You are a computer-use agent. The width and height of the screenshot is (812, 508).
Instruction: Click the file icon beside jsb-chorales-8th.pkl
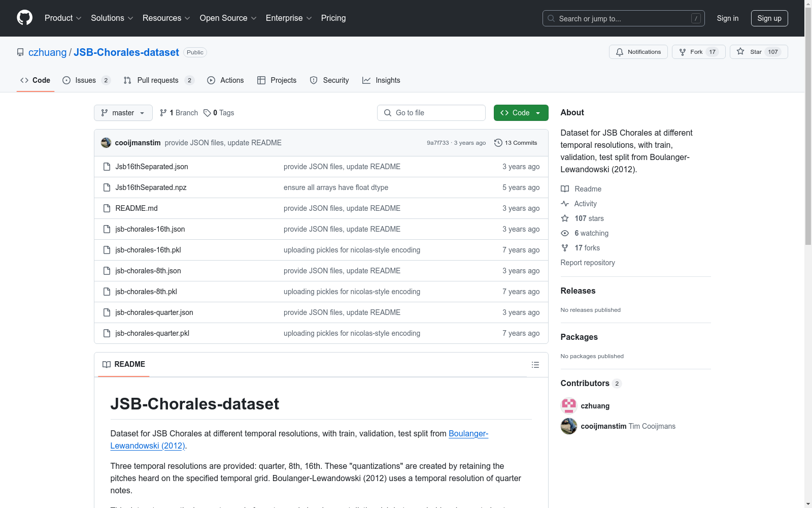coord(107,292)
